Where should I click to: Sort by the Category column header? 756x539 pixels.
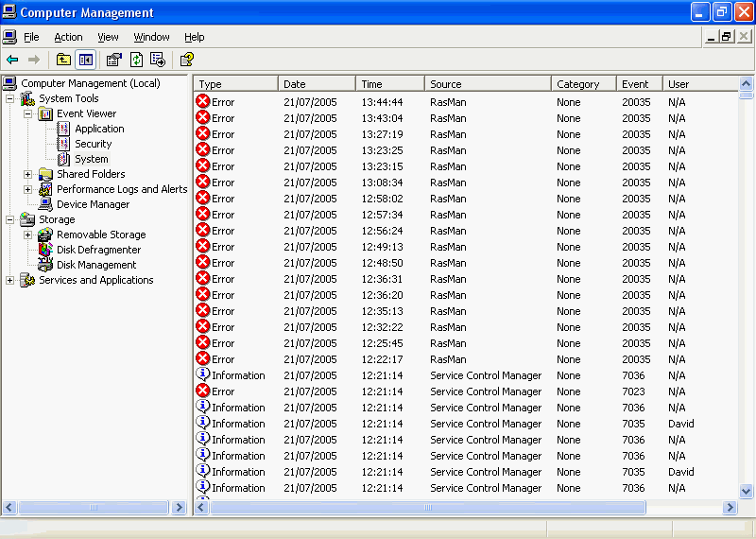pos(584,84)
